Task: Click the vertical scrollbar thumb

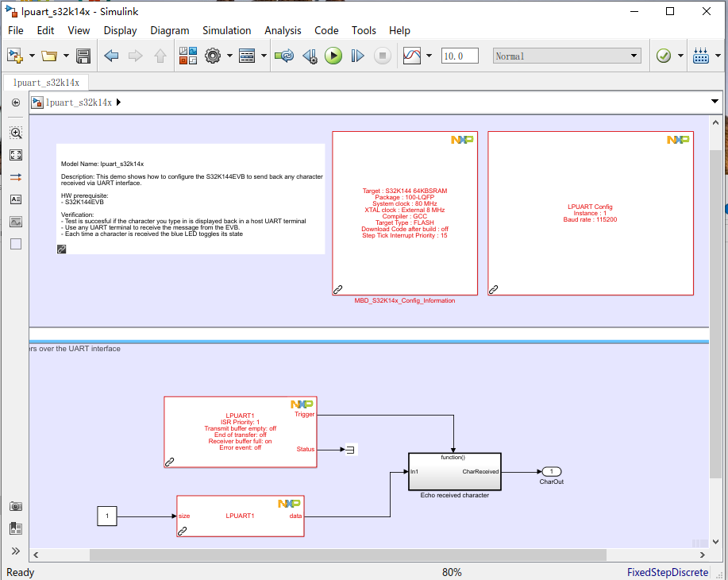Action: click(715, 314)
